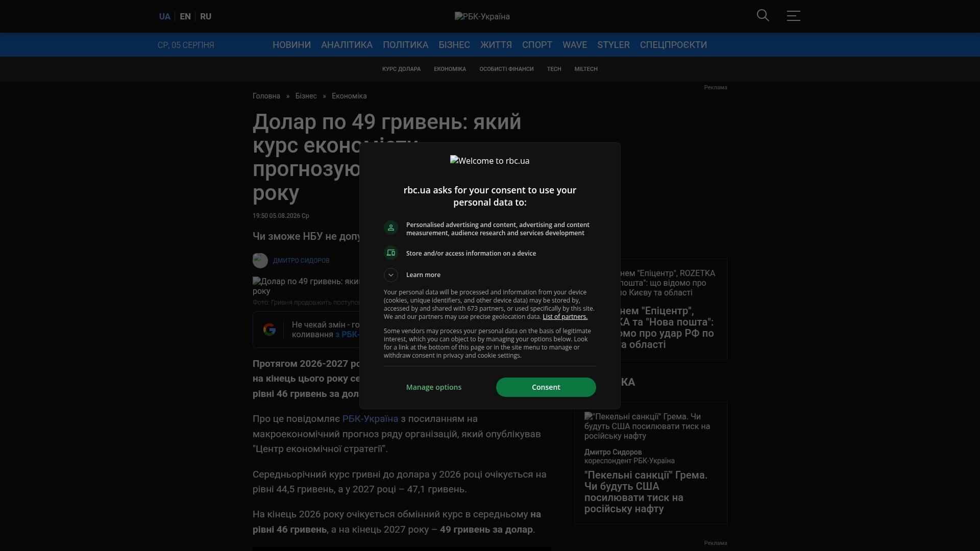The width and height of the screenshot is (980, 551).
Task: Open Пекельні санкції Грема bold headline
Action: click(x=646, y=492)
